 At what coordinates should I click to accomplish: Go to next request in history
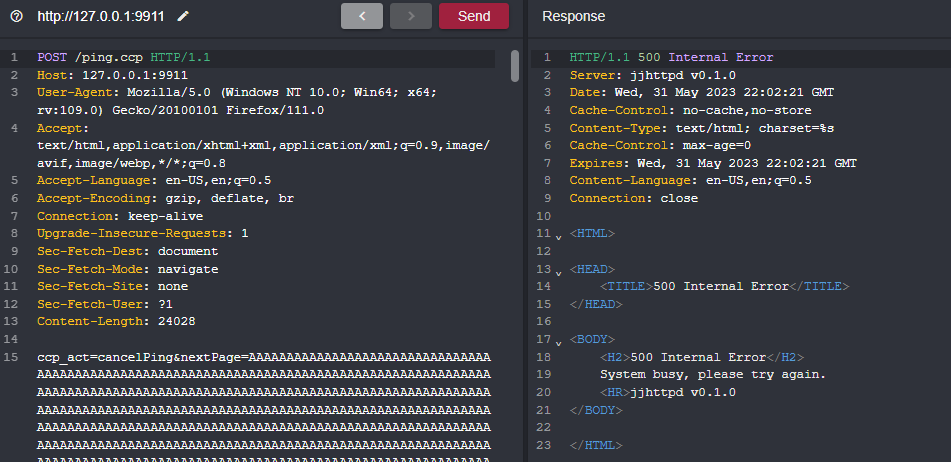tap(411, 16)
